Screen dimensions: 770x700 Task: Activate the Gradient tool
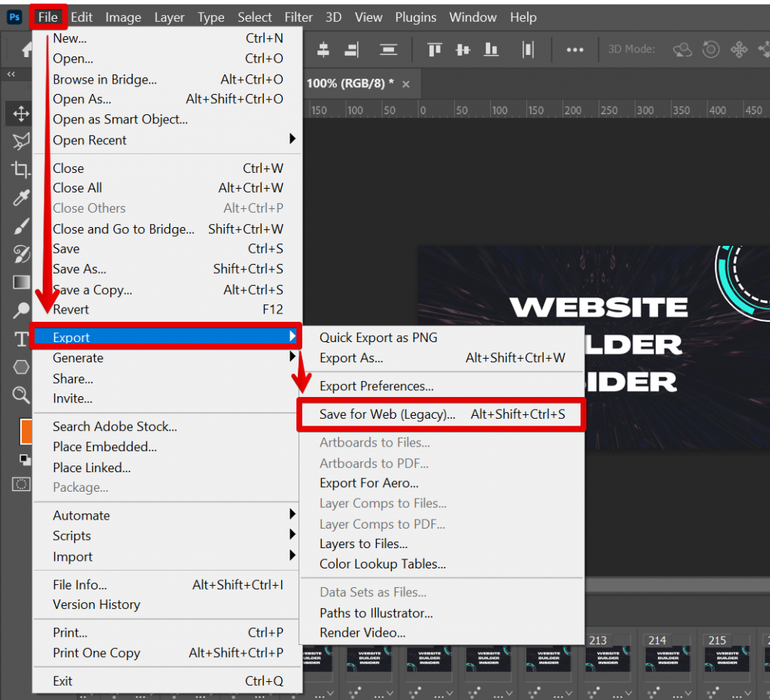pos(20,280)
